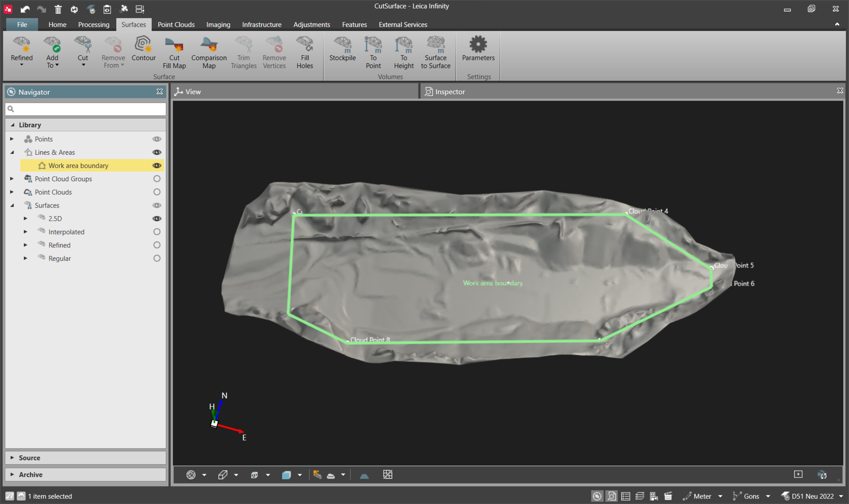
Task: Switch to the Adjustments ribbon tab
Action: click(311, 24)
